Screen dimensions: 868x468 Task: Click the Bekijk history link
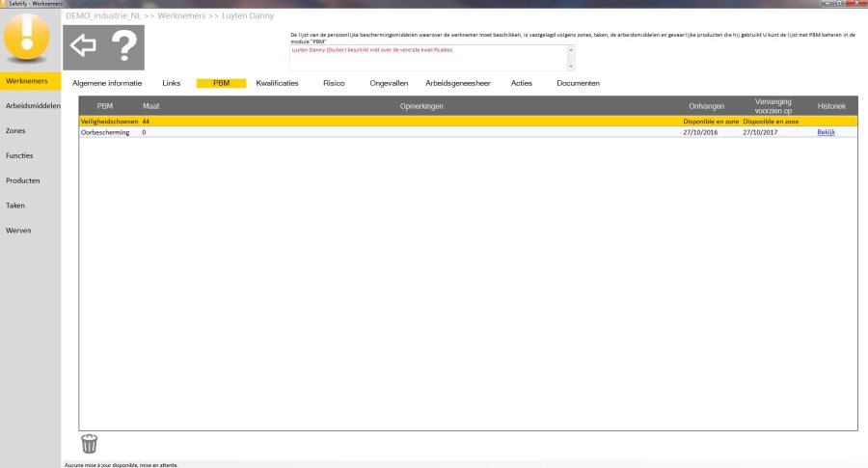pyautogui.click(x=826, y=132)
